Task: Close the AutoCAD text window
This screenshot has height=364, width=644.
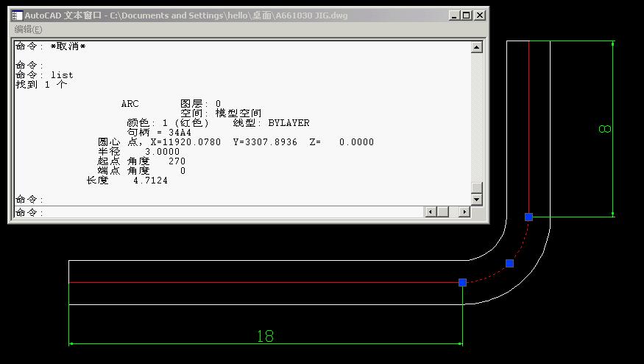Action: coord(480,15)
